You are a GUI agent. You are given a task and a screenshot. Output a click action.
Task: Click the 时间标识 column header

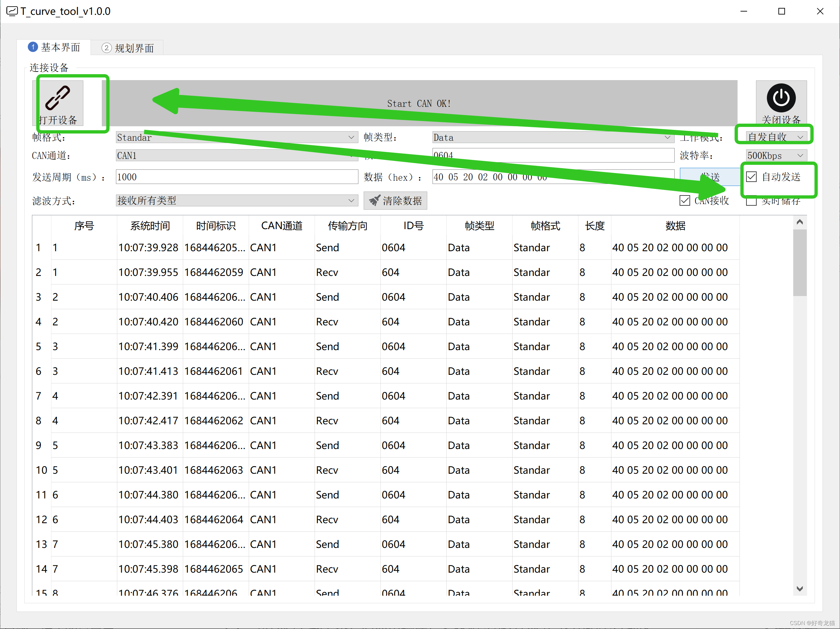click(216, 226)
